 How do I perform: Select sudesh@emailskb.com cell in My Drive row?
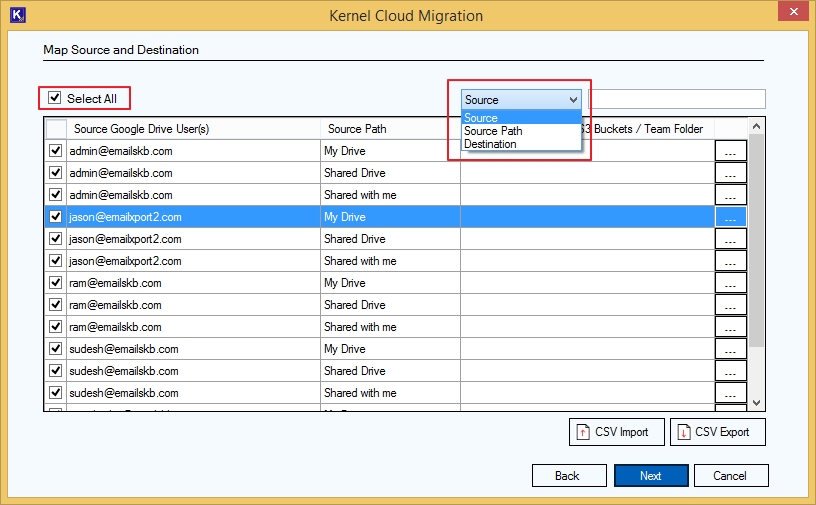193,349
